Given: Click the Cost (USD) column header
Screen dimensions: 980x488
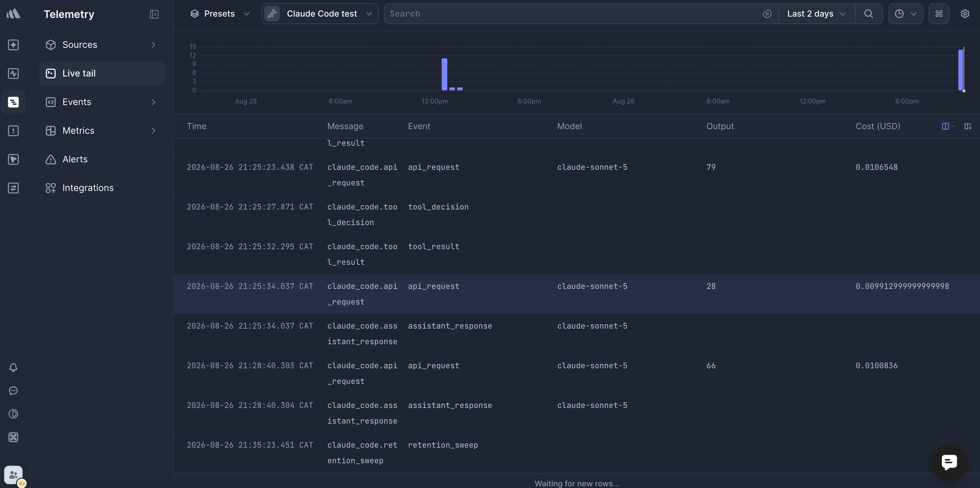Looking at the screenshot, I should coord(878,126).
